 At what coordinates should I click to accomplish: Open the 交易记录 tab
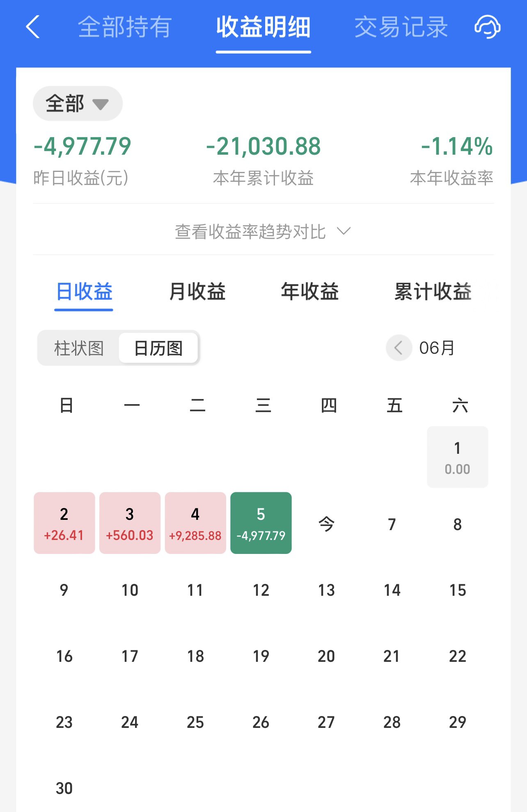click(401, 27)
